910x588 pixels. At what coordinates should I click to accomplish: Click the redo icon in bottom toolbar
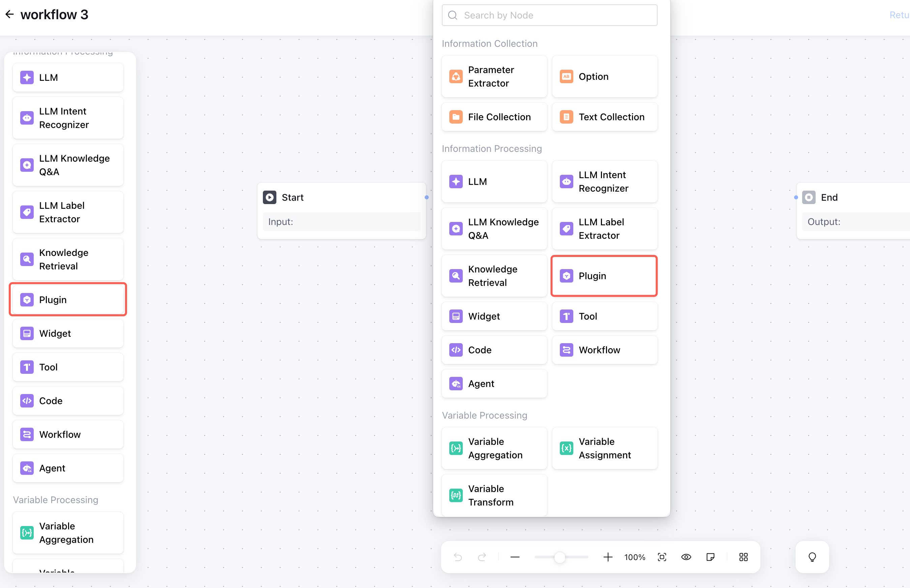point(482,557)
